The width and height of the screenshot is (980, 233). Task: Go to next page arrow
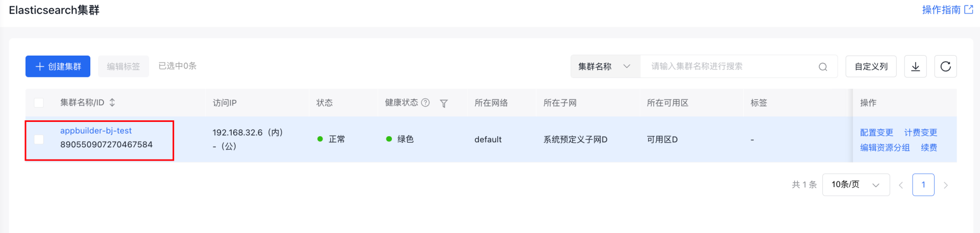click(x=945, y=185)
